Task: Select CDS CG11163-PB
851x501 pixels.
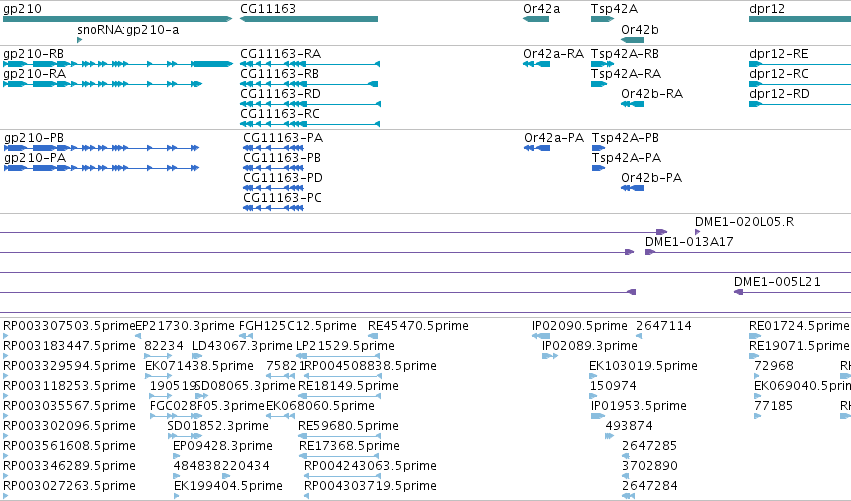Action: 282,158
